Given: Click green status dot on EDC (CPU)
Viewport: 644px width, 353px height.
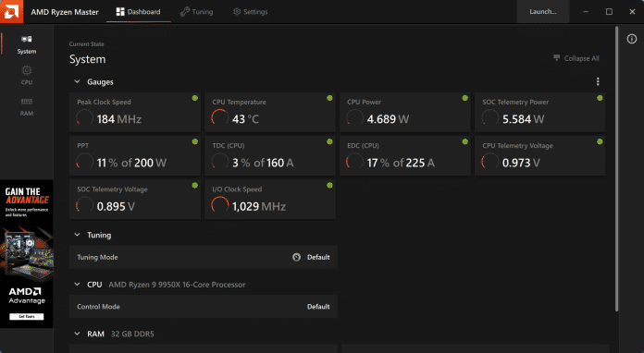Looking at the screenshot, I should coord(464,141).
